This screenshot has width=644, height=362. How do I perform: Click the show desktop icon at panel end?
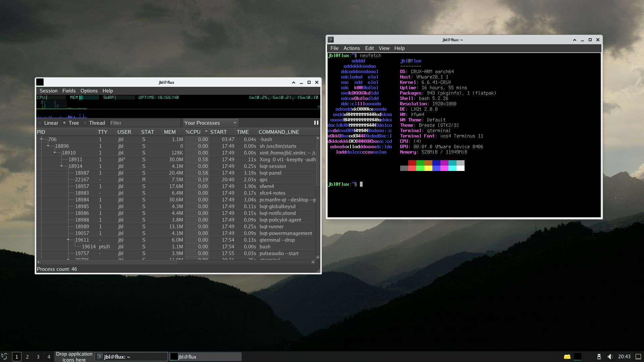[638, 357]
